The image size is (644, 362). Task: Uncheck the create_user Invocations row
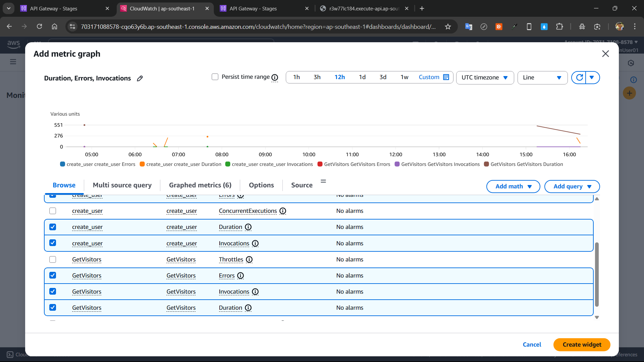click(53, 243)
